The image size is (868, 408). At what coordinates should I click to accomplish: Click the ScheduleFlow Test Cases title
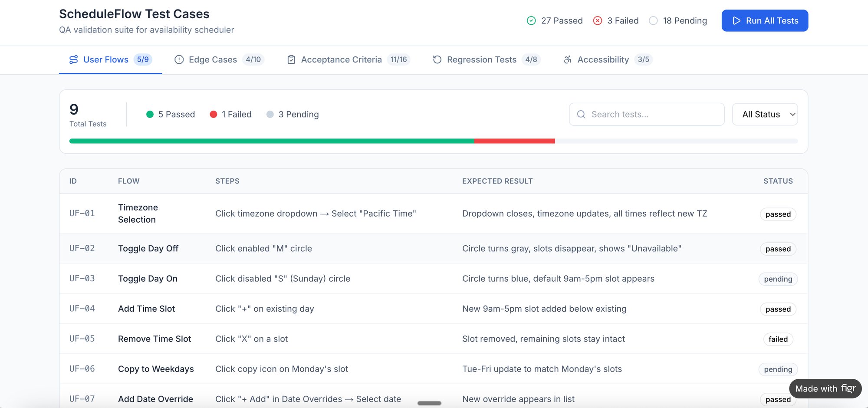(x=134, y=13)
